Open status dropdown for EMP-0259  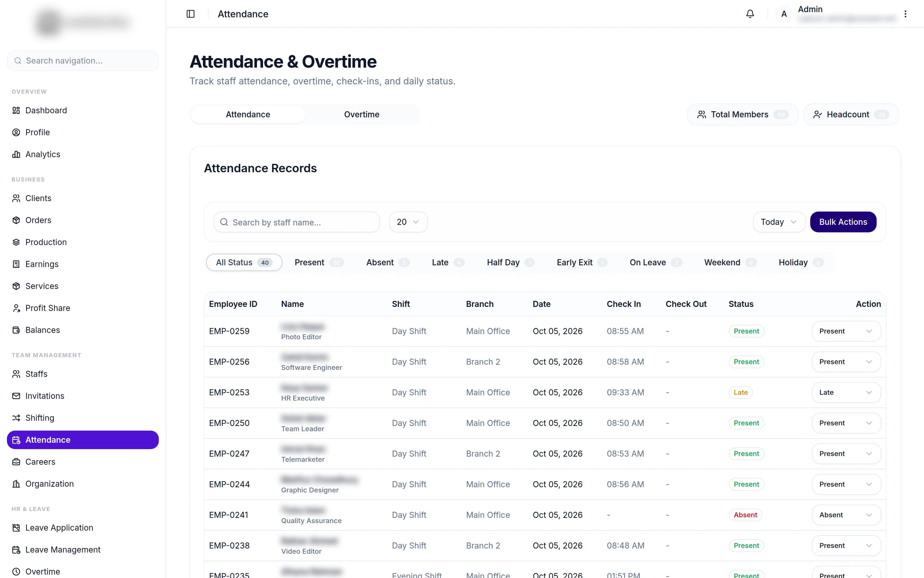coord(846,331)
